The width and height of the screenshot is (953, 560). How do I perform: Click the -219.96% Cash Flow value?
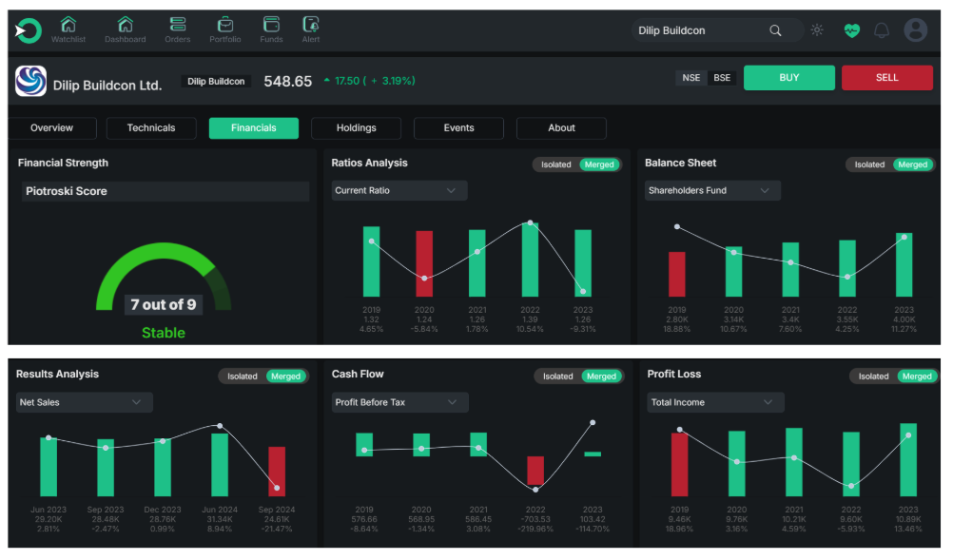[x=535, y=529]
